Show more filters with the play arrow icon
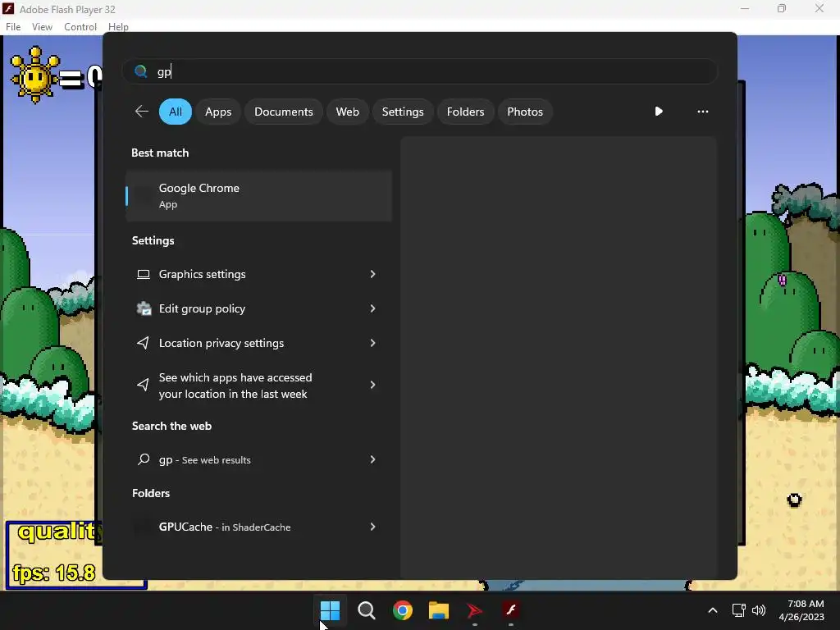 pos(659,112)
